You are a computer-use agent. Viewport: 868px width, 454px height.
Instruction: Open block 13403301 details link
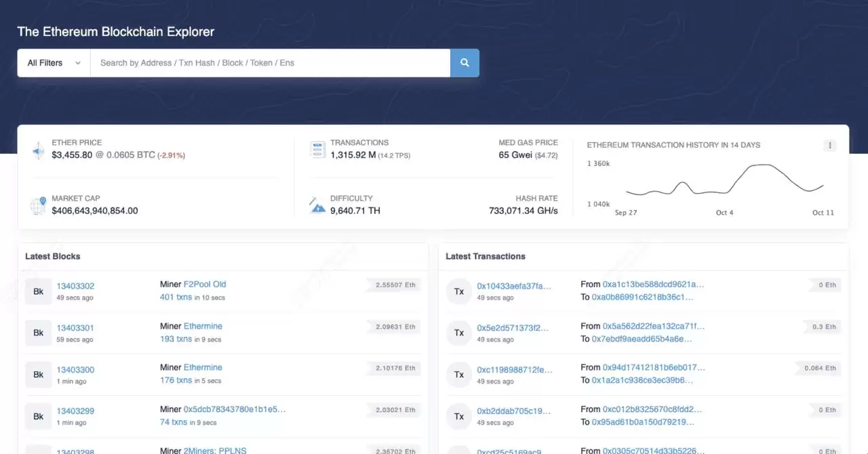[75, 327]
